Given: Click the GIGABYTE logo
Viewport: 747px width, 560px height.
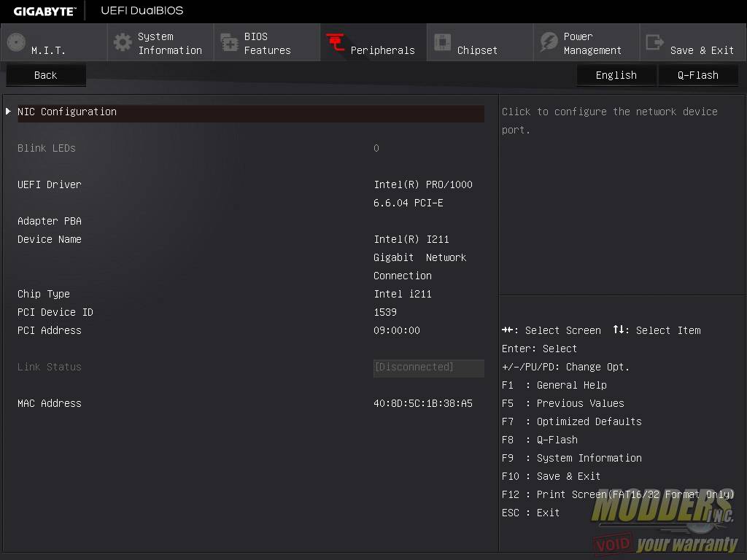Looking at the screenshot, I should (44, 12).
